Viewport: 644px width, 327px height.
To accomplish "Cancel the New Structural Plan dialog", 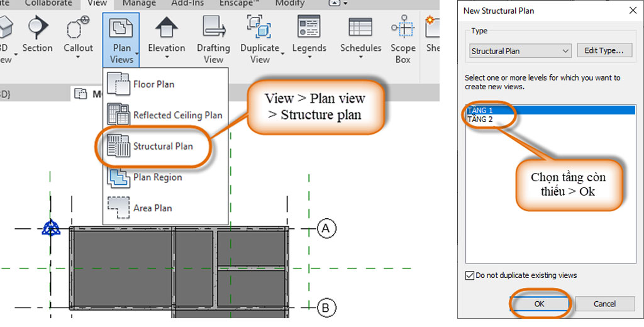I will pos(604,304).
